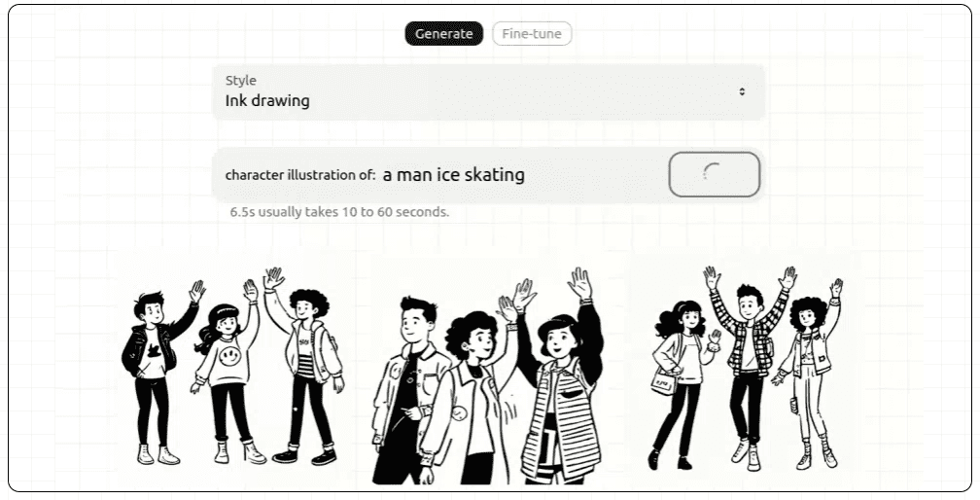Select the left group illustration
This screenshot has width=980, height=500.
(x=233, y=368)
